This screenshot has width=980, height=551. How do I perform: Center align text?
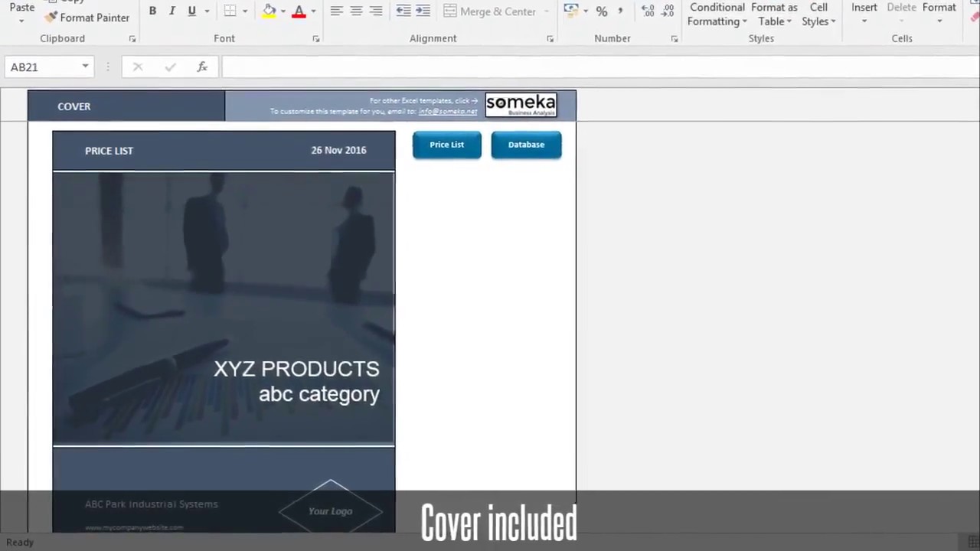[x=356, y=11]
